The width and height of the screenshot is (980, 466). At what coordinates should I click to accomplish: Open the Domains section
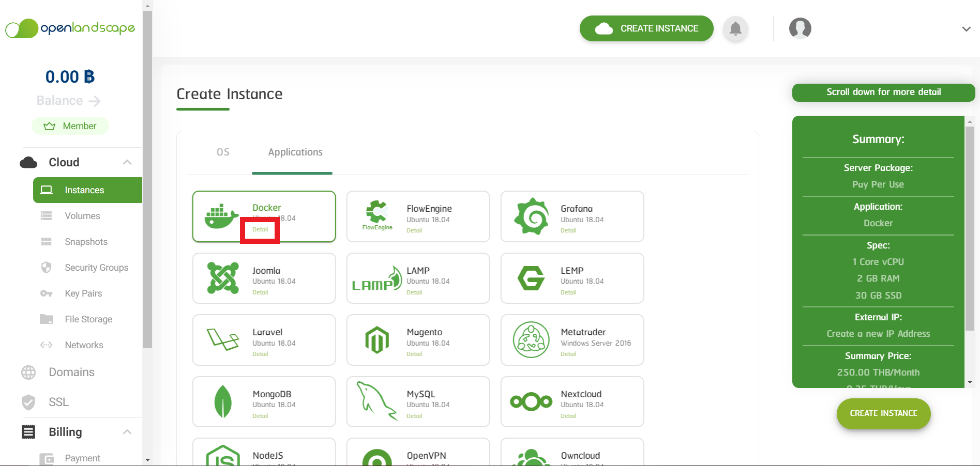point(71,372)
